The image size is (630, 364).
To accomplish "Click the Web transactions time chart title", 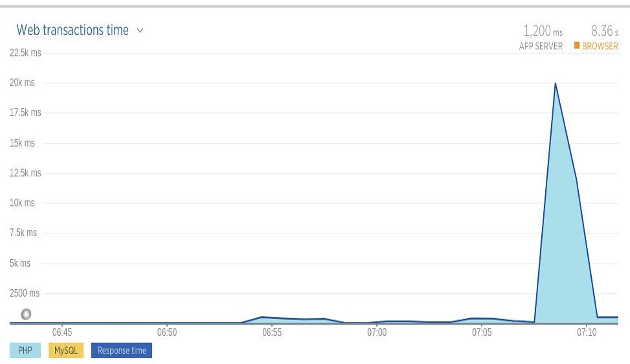I will click(x=73, y=30).
